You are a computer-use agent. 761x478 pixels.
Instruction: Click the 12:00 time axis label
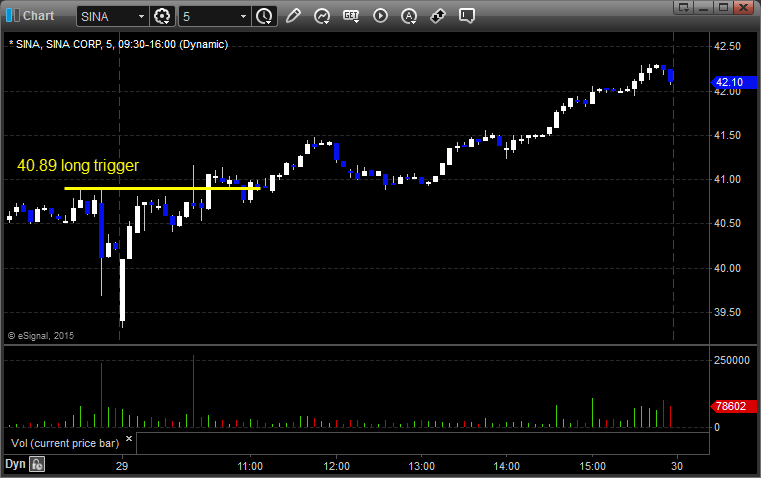point(336,466)
